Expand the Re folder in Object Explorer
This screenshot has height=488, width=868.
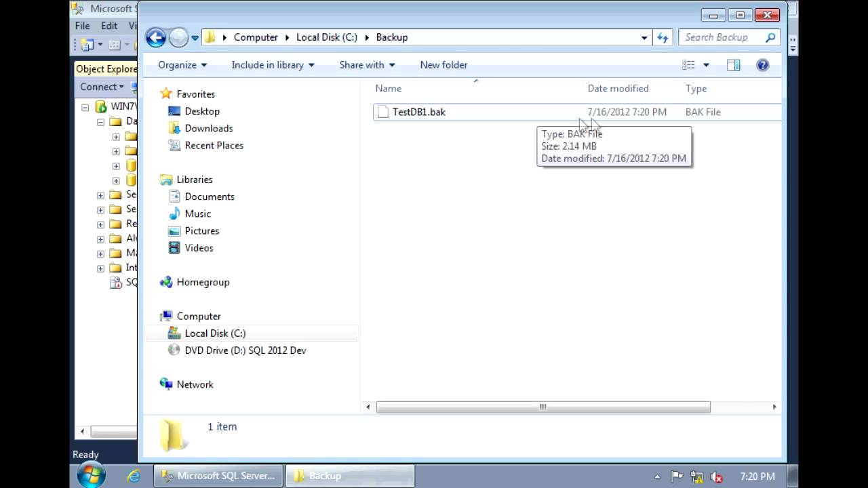point(100,224)
